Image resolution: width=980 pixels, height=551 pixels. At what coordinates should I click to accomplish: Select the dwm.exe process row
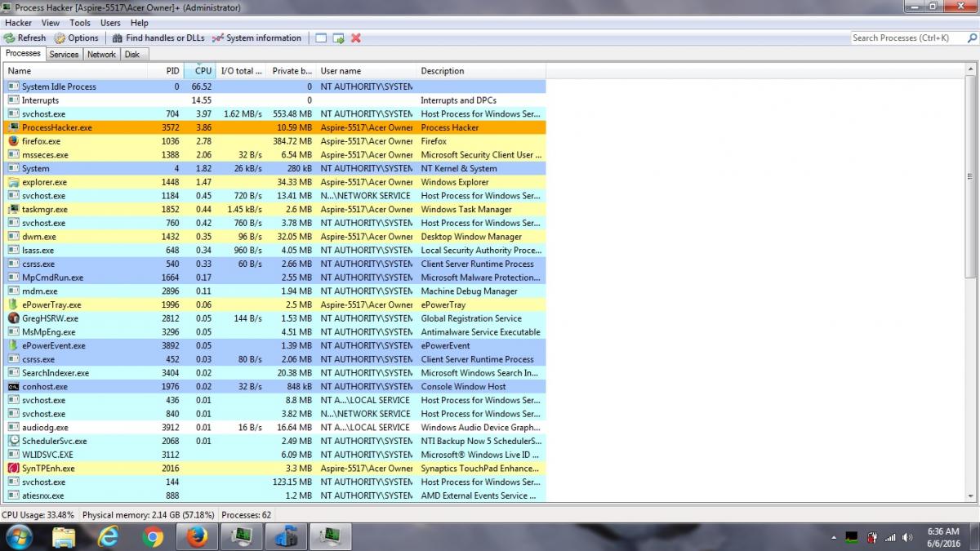point(275,237)
